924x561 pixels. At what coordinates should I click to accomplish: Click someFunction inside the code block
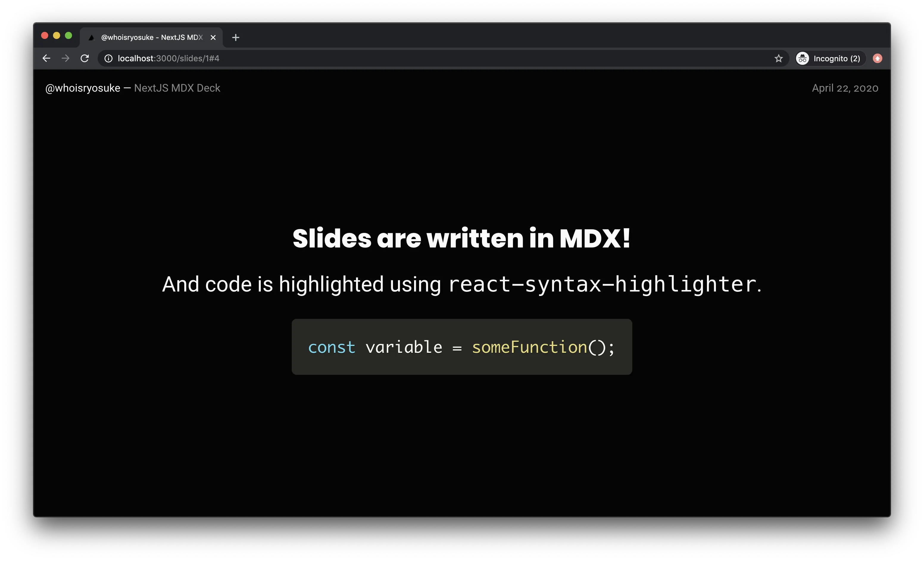point(529,347)
